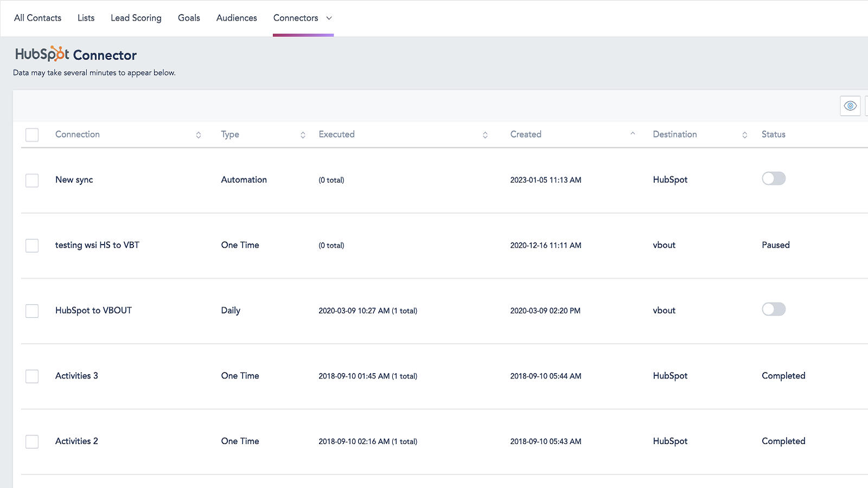Screen dimensions: 868x488
Task: Open the Activities 3 connection
Action: point(76,376)
